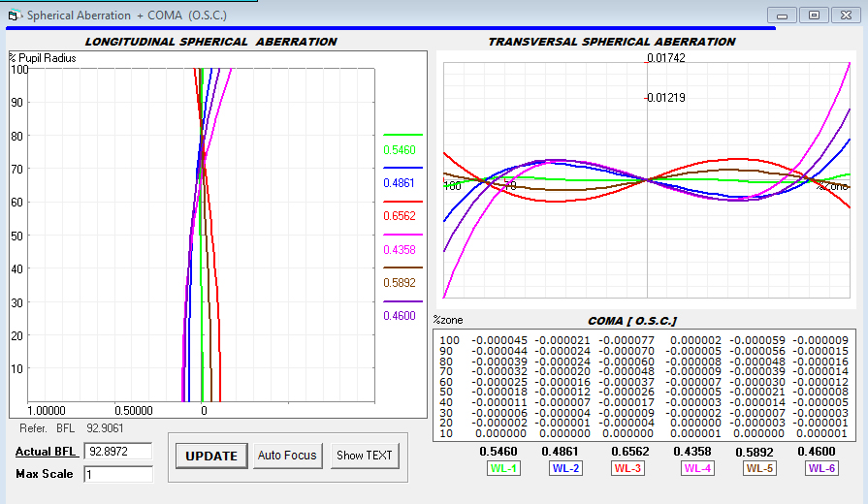This screenshot has height=504, width=868.
Task: Click the Actual BFL label
Action: pos(47,452)
